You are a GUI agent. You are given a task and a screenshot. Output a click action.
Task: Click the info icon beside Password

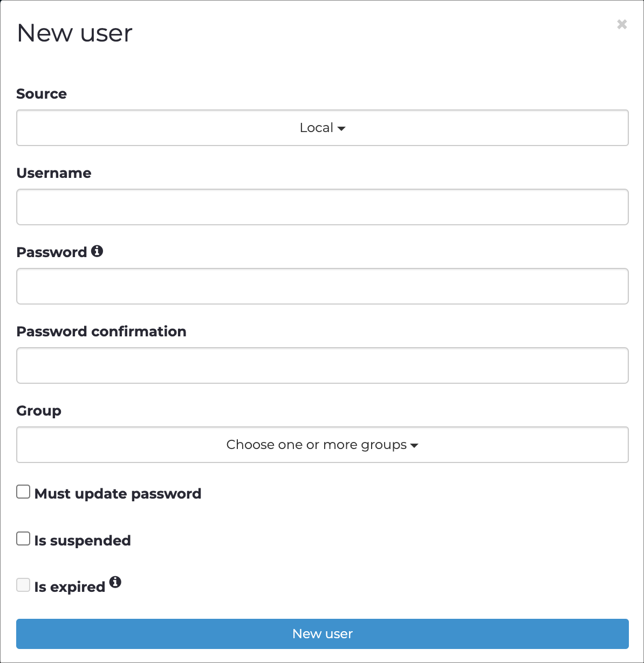pos(97,251)
